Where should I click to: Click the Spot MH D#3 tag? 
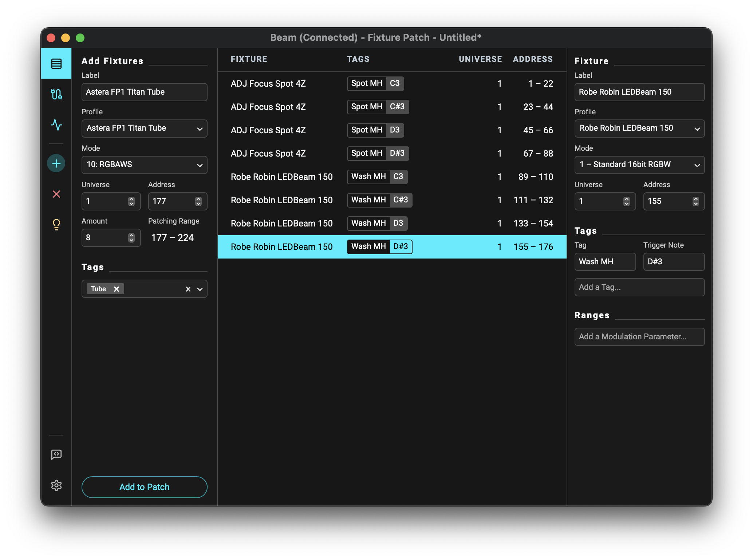378,153
